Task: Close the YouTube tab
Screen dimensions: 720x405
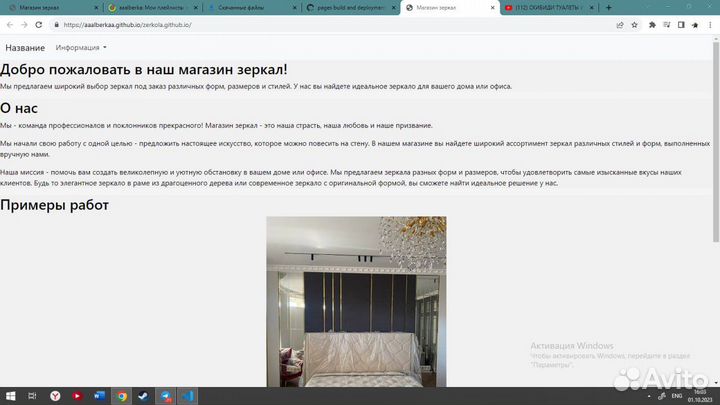Action: (x=591, y=8)
